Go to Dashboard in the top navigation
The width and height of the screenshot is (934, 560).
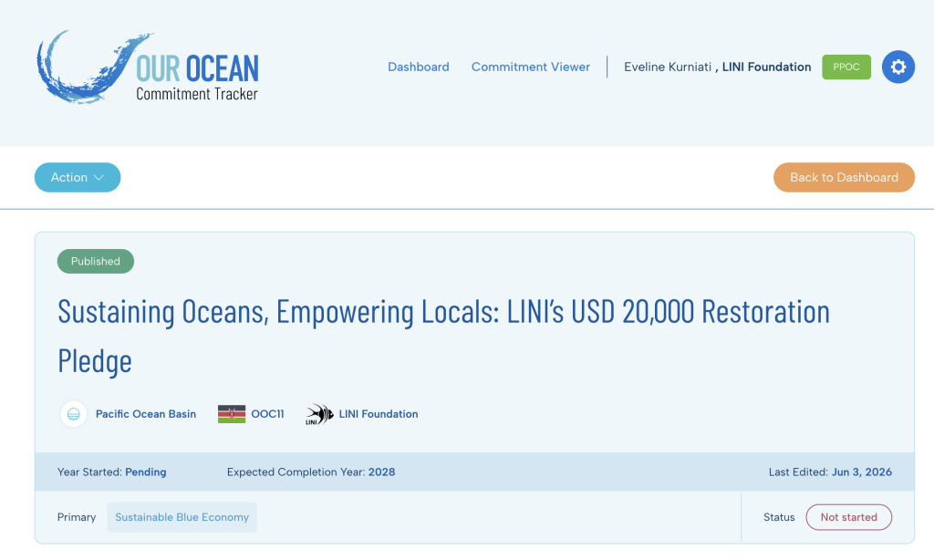coord(418,67)
